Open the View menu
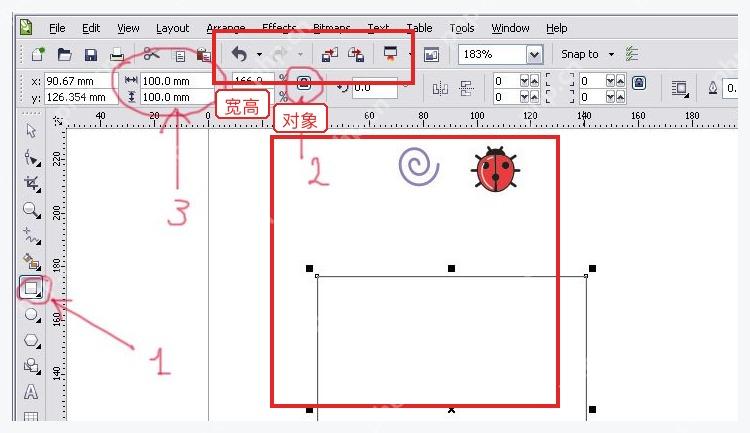The height and width of the screenshot is (433, 750). (x=128, y=28)
